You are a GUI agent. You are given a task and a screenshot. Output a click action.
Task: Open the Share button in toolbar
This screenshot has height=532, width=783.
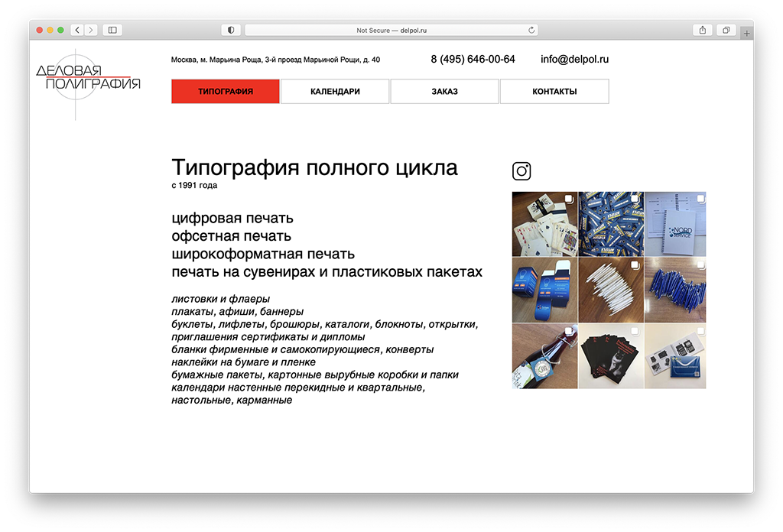[702, 30]
